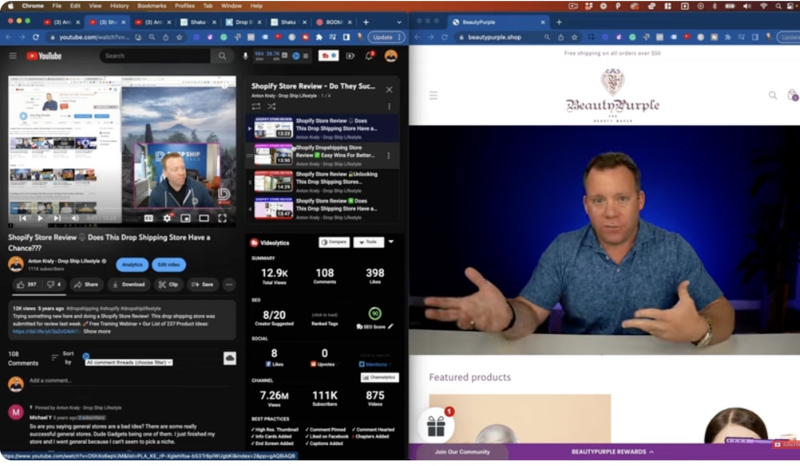The height and width of the screenshot is (466, 800).
Task: Open BeautyPurple site hamburger menu
Action: pos(433,95)
